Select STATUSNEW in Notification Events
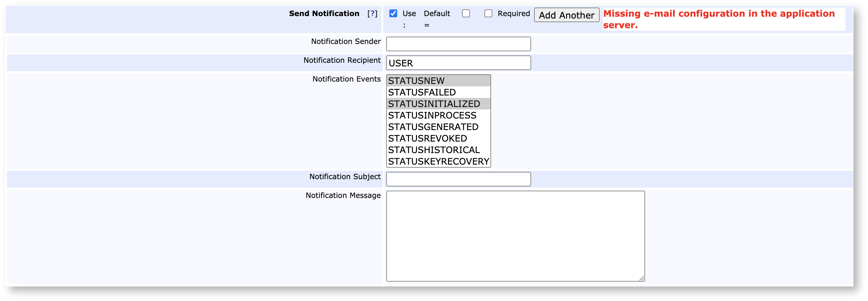868x301 pixels. (x=438, y=81)
